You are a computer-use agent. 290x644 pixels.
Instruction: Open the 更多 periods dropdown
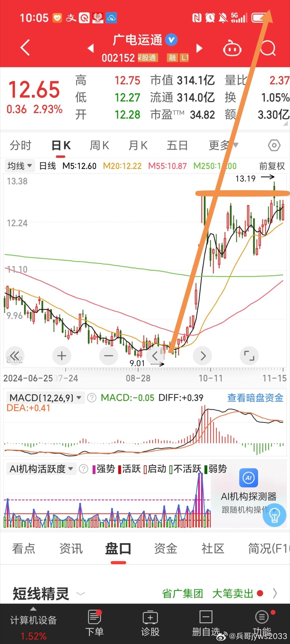tap(223, 145)
